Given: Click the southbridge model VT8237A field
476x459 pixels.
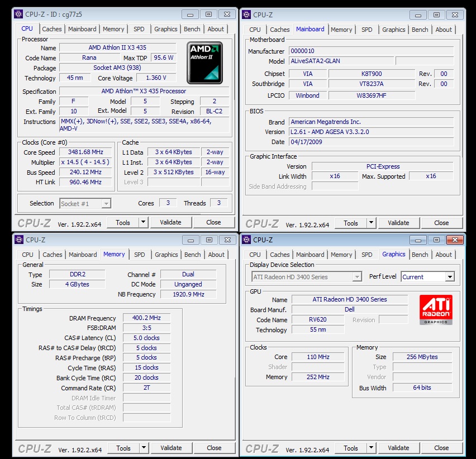Looking at the screenshot, I should pos(372,84).
